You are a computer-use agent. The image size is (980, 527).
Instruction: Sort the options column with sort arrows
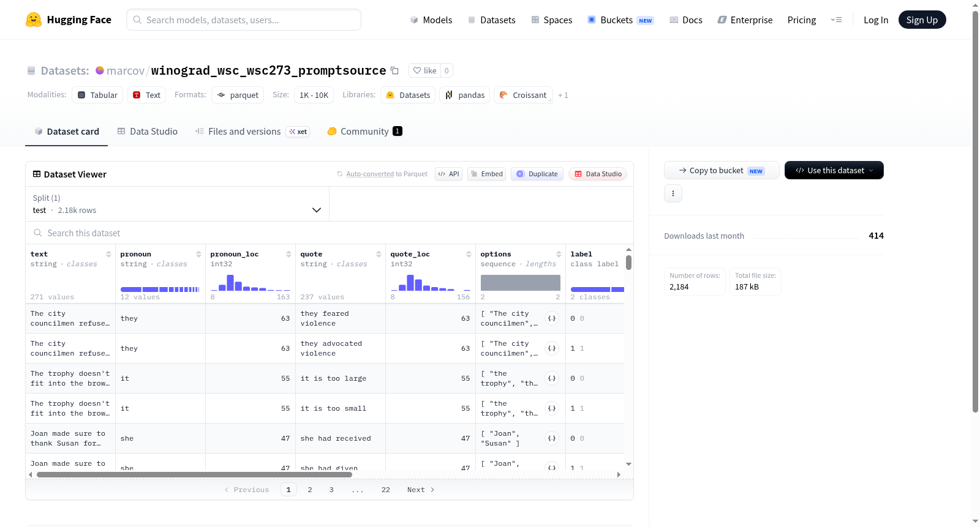559,254
